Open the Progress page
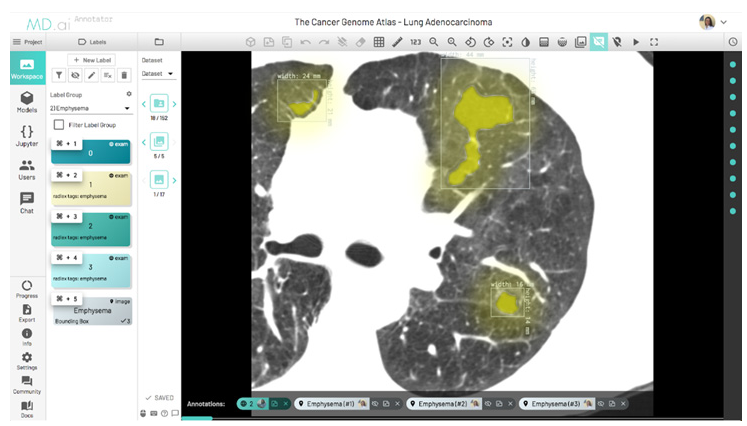The image size is (747, 426). tap(27, 289)
